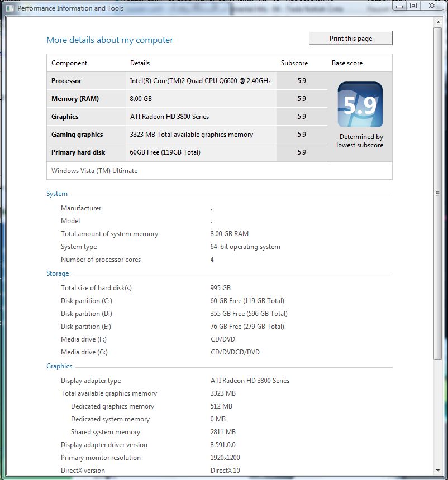
Task: Select the Processor row in the table
Action: (66, 81)
